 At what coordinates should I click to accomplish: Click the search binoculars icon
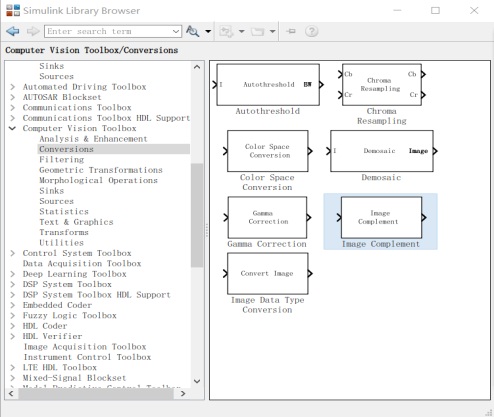click(192, 31)
